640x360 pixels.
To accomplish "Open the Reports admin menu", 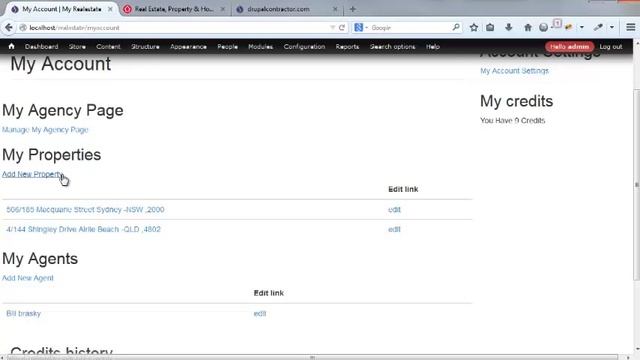I will pyautogui.click(x=347, y=47).
